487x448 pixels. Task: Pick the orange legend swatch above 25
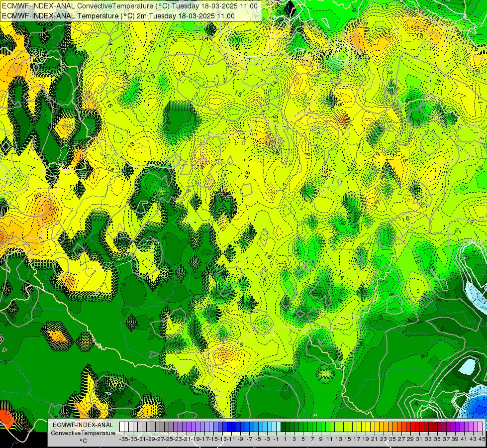point(390,427)
